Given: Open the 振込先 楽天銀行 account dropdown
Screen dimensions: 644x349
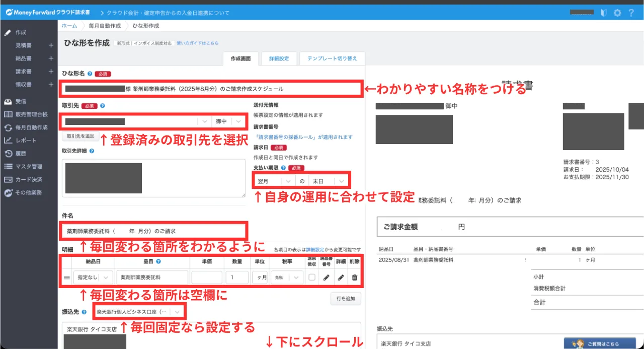Looking at the screenshot, I should tap(138, 312).
